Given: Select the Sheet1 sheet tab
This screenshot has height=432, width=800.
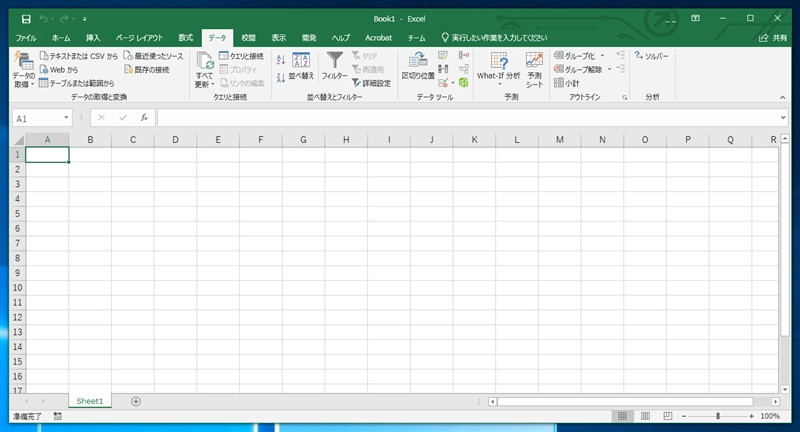Looking at the screenshot, I should coord(90,401).
